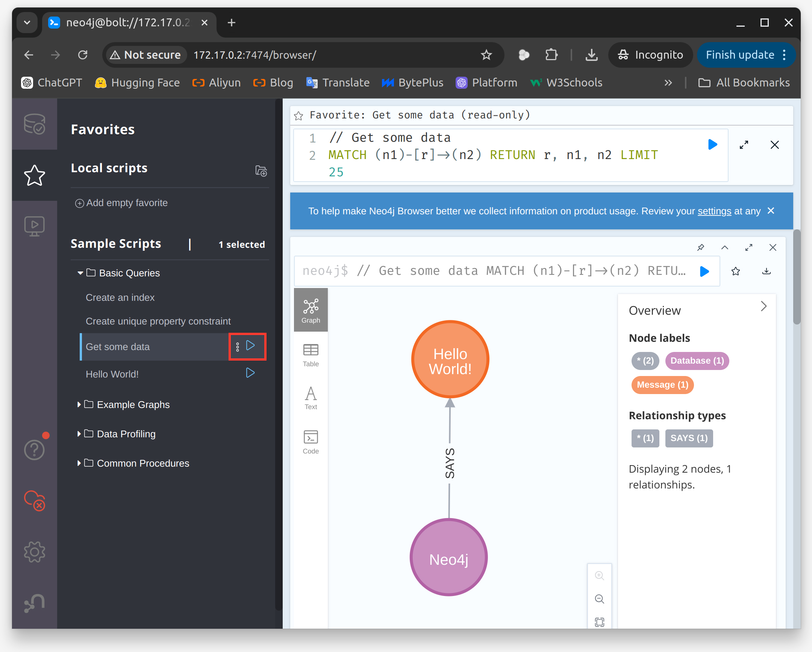Click the Finish update button
812x652 pixels.
pos(745,55)
